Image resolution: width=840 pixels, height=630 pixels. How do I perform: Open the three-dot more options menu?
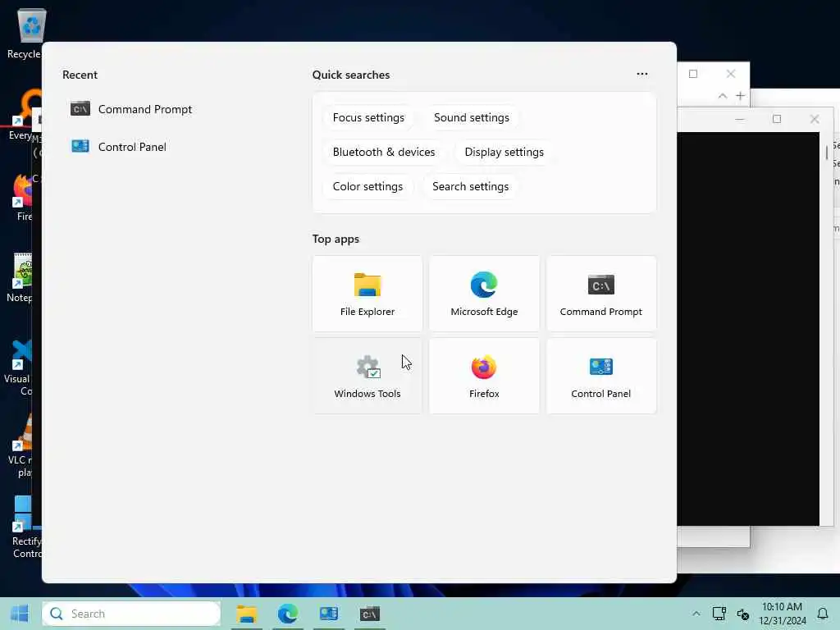[x=642, y=74]
